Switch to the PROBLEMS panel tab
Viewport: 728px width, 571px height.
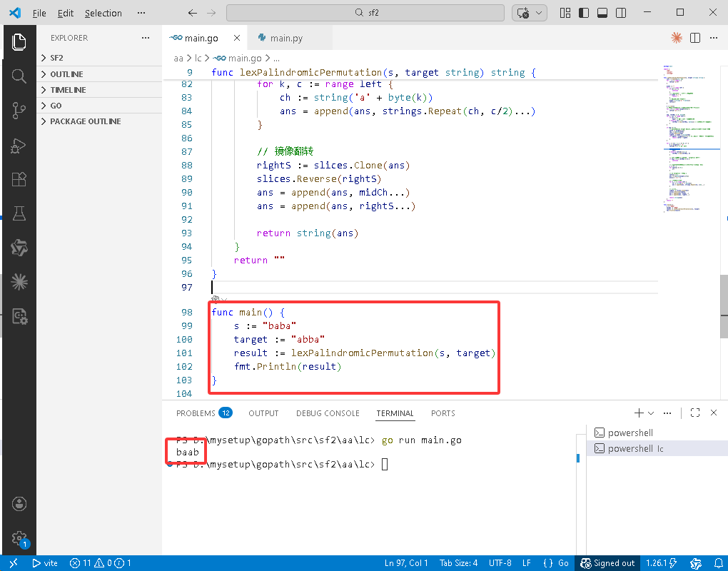click(203, 413)
